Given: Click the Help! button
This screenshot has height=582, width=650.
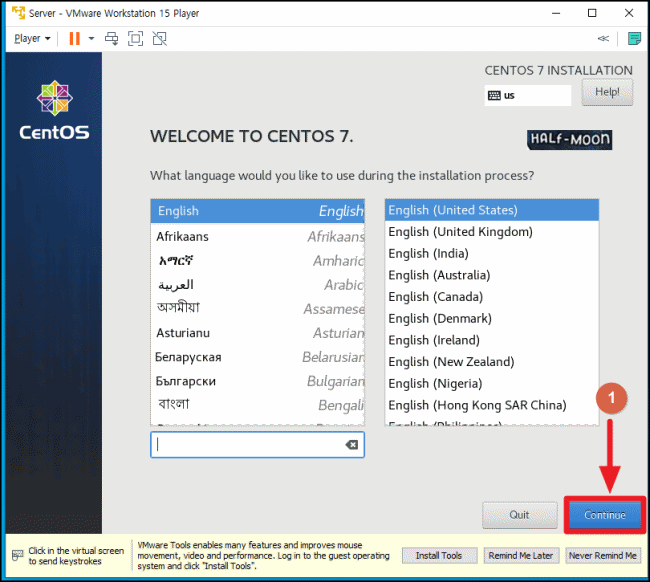Looking at the screenshot, I should coord(607,92).
